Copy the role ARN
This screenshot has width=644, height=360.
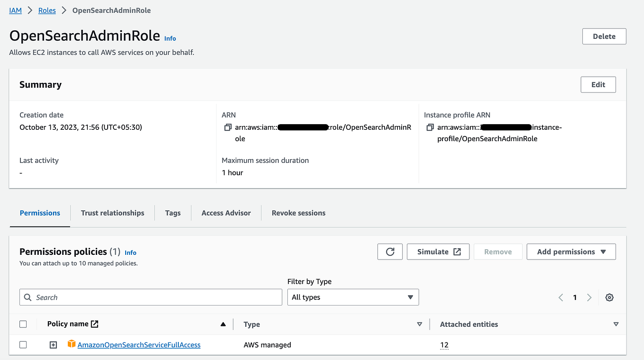pos(227,127)
